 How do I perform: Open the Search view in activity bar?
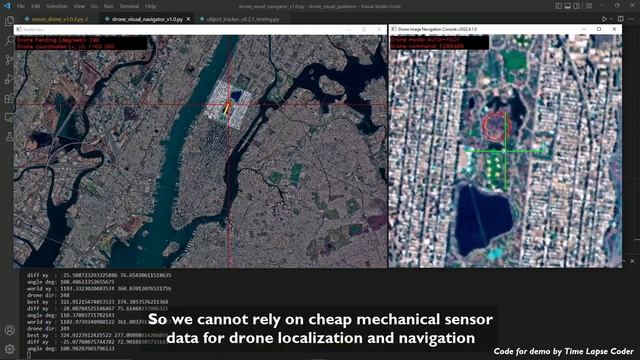9,40
